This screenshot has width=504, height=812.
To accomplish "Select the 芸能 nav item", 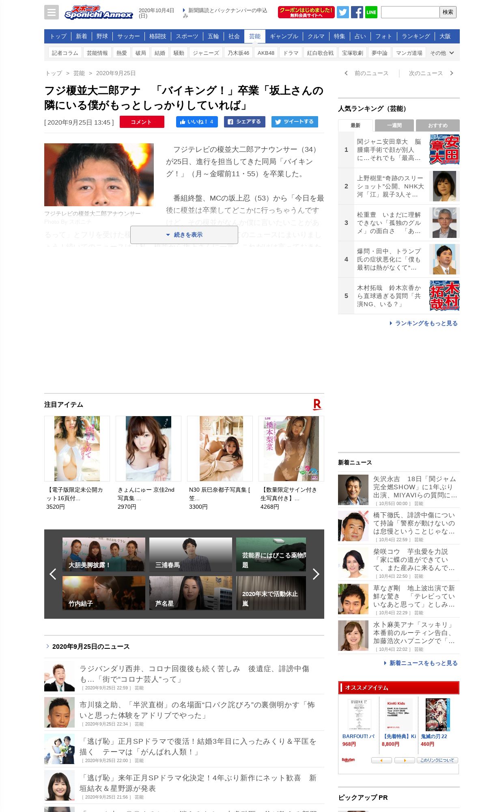I will pyautogui.click(x=255, y=36).
